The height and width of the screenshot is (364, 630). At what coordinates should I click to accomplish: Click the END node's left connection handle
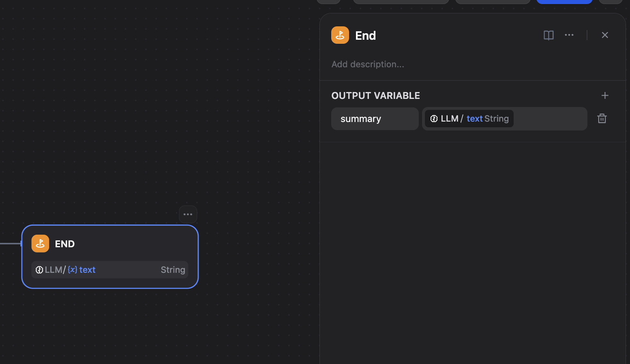tap(21, 244)
